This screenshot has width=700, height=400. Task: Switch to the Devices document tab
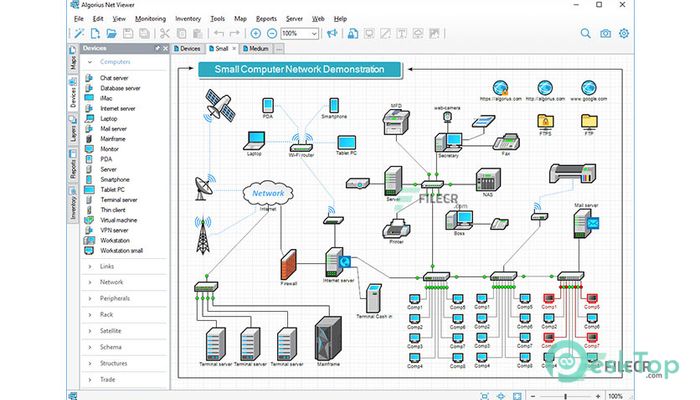[x=187, y=49]
